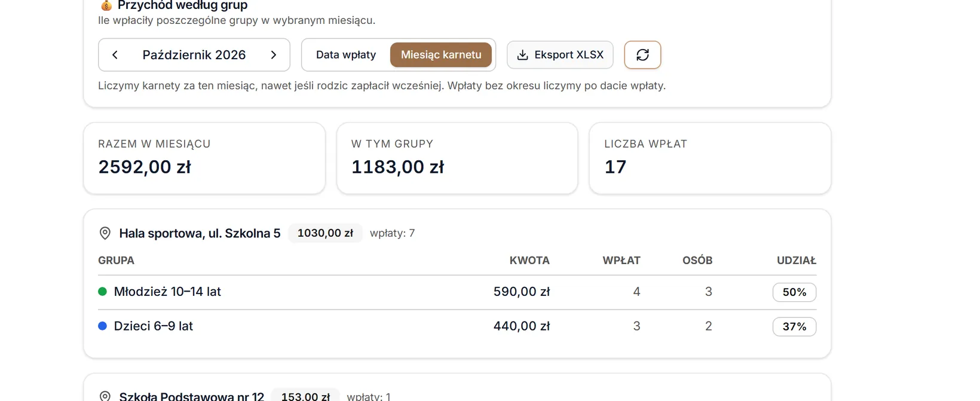Click the 440,00 zł amount
Screen dimensions: 980x401
pos(522,326)
